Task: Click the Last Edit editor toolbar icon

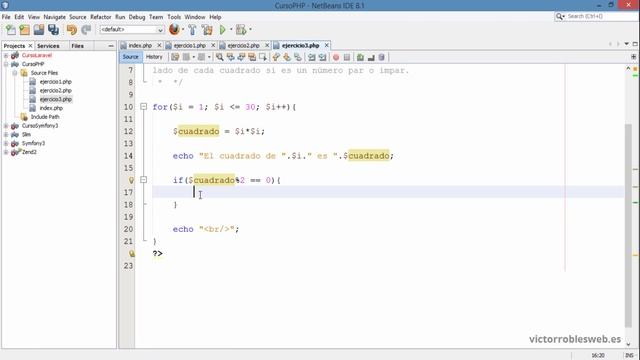Action: [x=175, y=57]
